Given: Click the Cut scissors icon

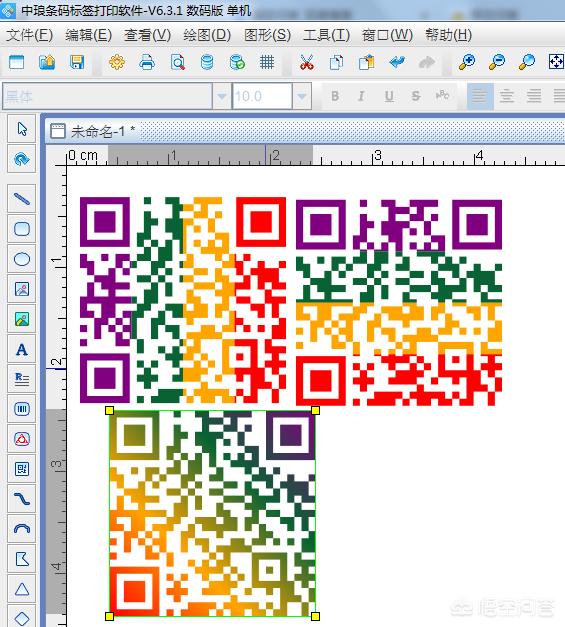Looking at the screenshot, I should tap(307, 62).
